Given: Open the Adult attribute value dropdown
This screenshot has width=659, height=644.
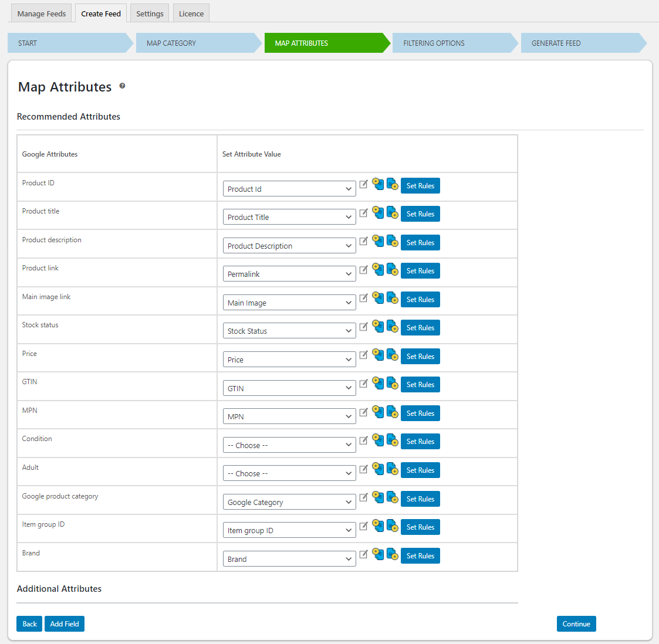Looking at the screenshot, I should [289, 473].
